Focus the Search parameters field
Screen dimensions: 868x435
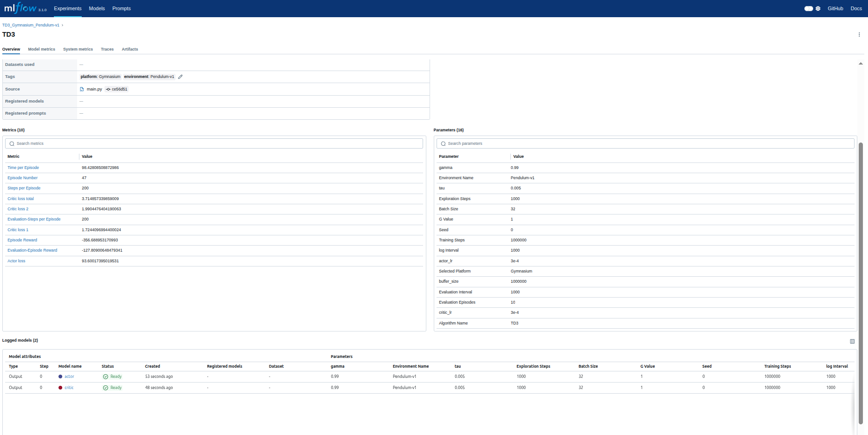tap(646, 143)
